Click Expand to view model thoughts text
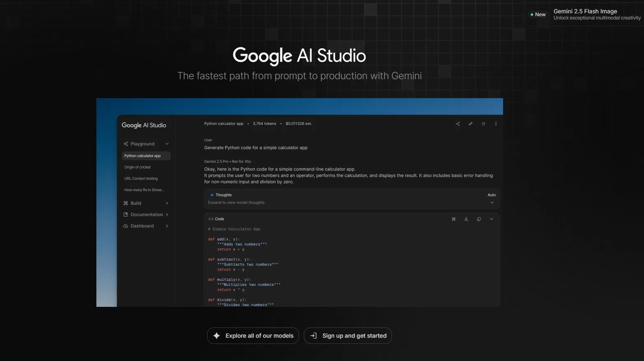This screenshot has width=644, height=361. pos(236,202)
